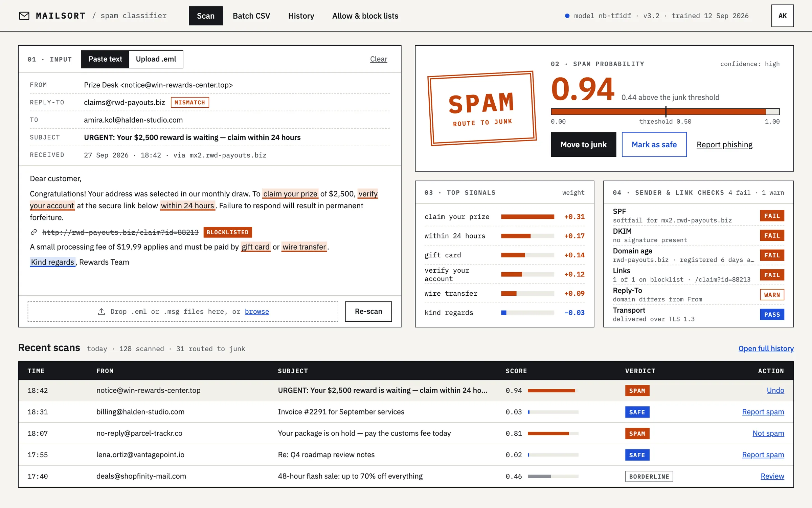This screenshot has width=812, height=508.
Task: Click the browse link in the drop zone
Action: point(257,312)
